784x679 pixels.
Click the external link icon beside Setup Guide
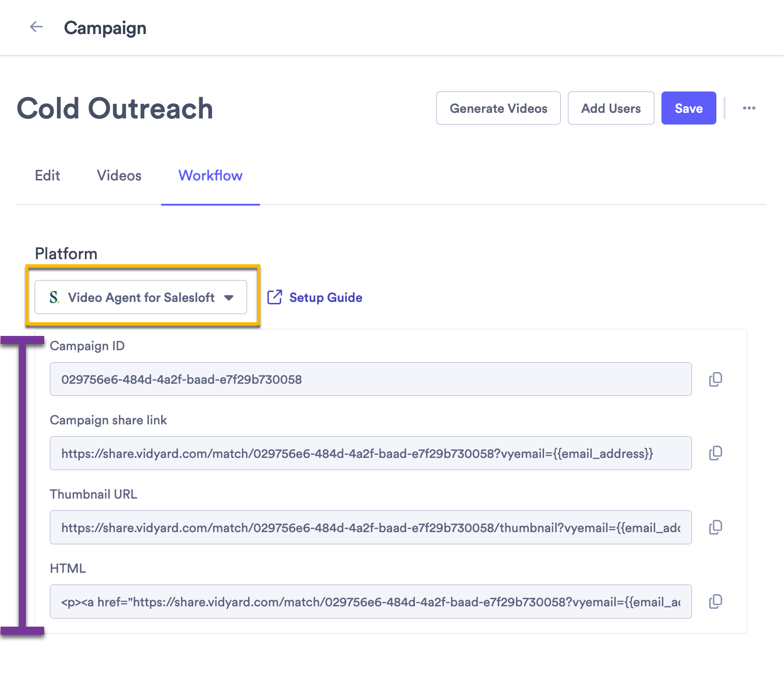point(275,297)
